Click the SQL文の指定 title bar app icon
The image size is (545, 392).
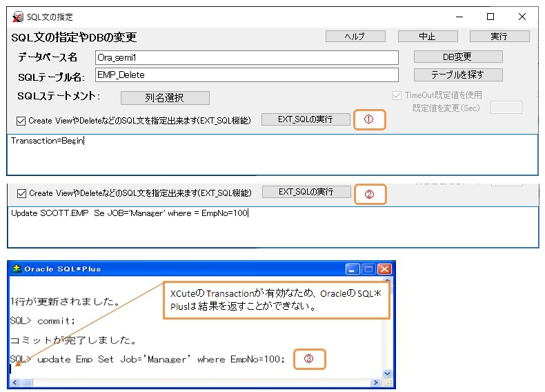tap(18, 17)
